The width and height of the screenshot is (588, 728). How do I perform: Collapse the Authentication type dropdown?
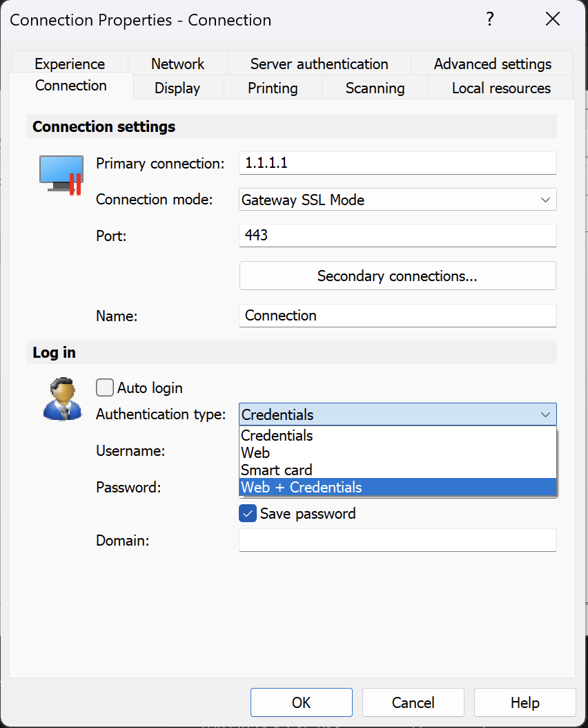545,414
